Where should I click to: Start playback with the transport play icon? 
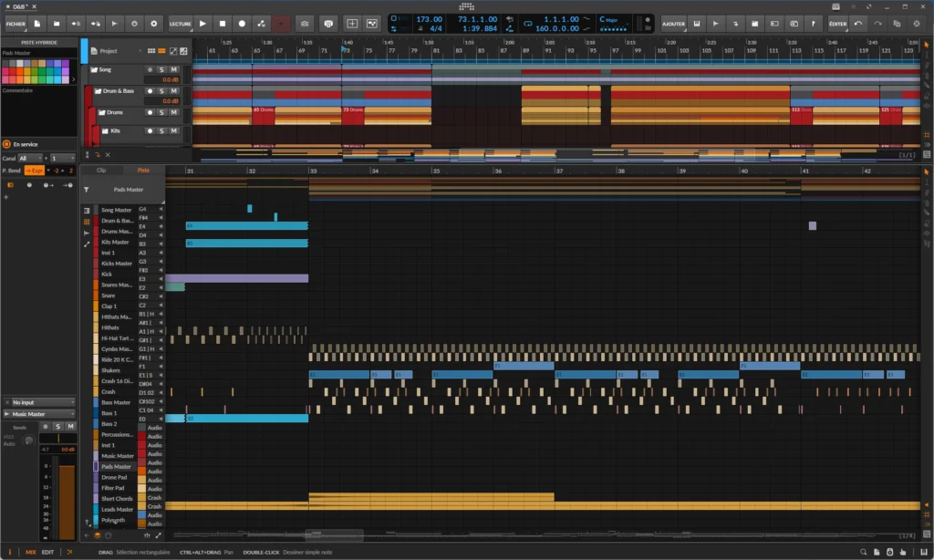point(202,24)
